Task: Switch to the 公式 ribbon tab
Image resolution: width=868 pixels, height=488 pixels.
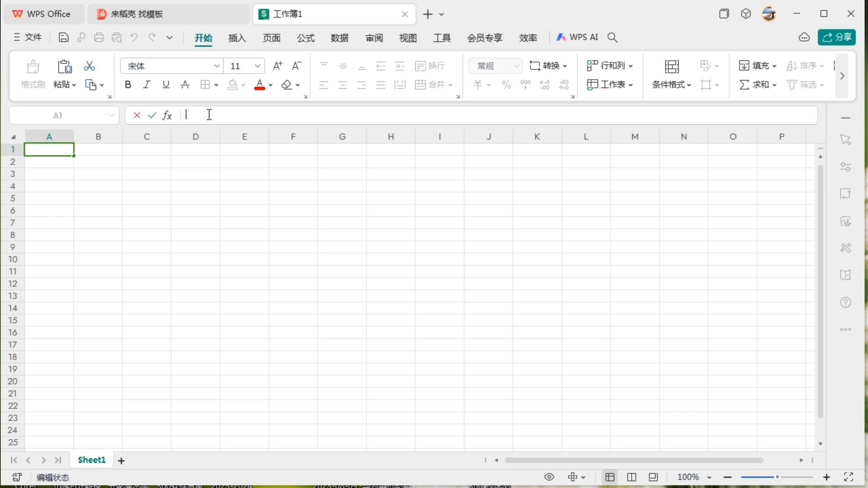Action: point(305,38)
